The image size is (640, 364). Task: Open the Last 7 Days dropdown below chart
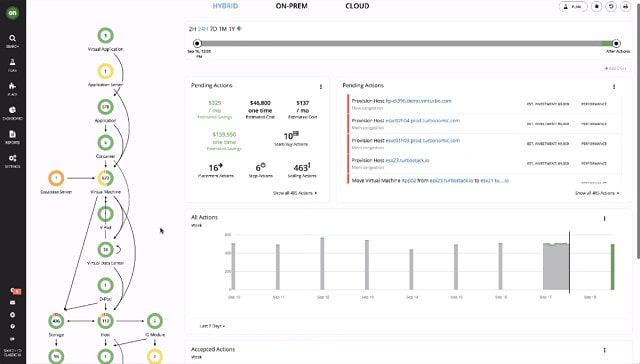pos(212,326)
